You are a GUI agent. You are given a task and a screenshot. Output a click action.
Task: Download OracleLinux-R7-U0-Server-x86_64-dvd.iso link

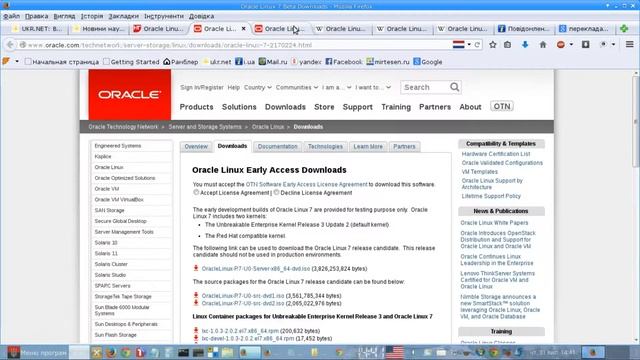tap(256, 269)
